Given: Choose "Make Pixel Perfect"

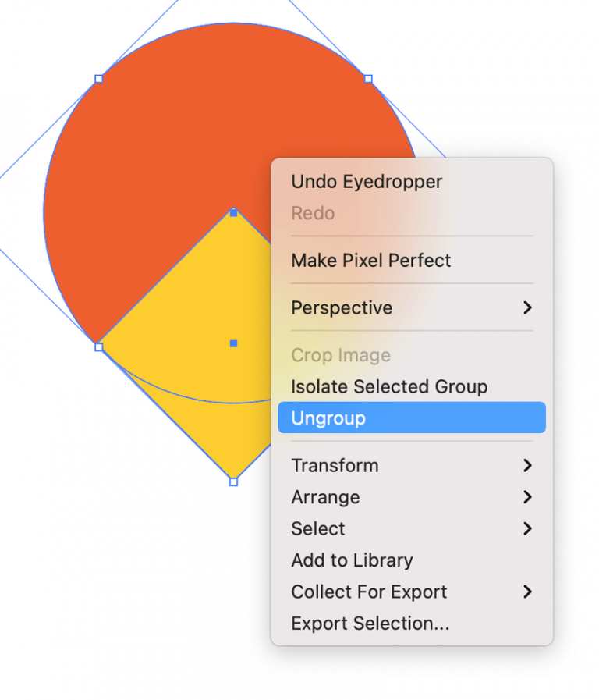Looking at the screenshot, I should (x=371, y=261).
